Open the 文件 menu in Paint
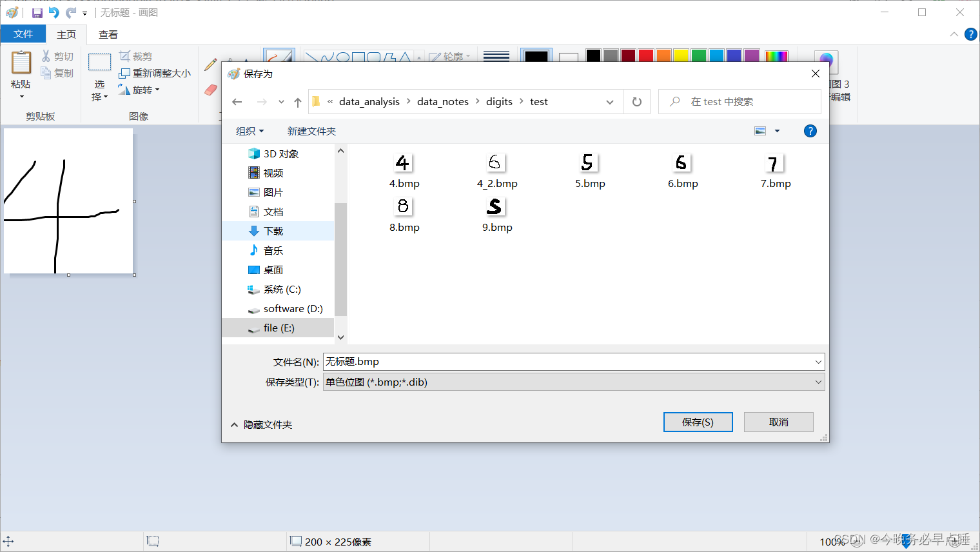The width and height of the screenshot is (980, 552). pyautogui.click(x=23, y=34)
